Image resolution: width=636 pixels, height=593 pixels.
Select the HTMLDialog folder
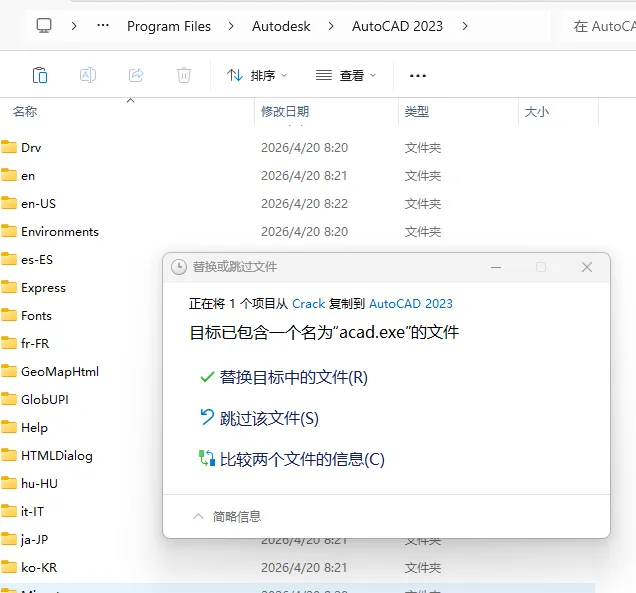pyautogui.click(x=57, y=455)
